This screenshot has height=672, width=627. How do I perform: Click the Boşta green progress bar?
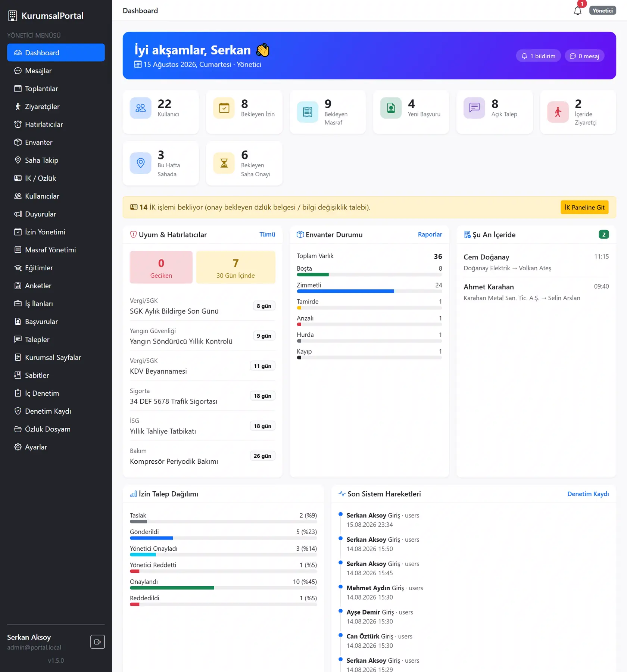[x=313, y=275]
